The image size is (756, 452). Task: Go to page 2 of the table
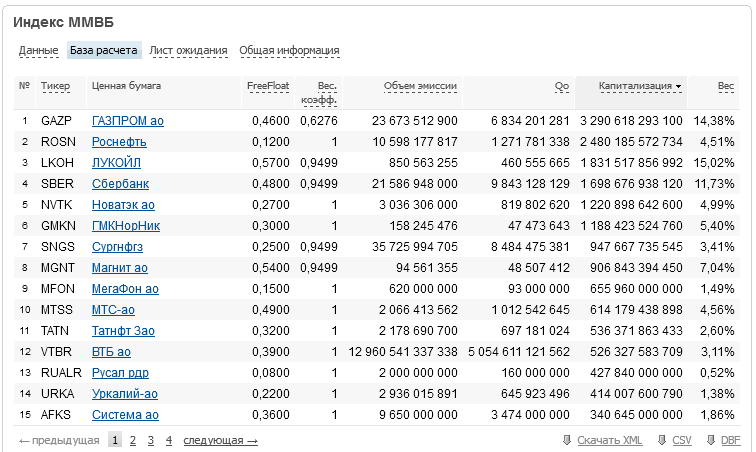point(133,440)
